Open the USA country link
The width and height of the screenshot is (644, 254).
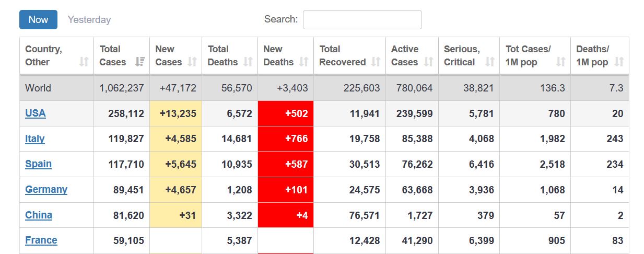[x=36, y=113]
